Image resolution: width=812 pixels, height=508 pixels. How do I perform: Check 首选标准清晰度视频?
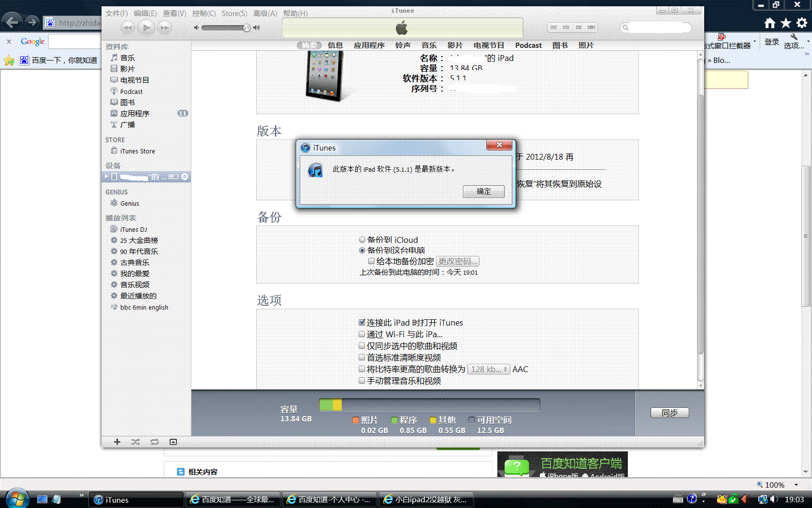coord(362,357)
